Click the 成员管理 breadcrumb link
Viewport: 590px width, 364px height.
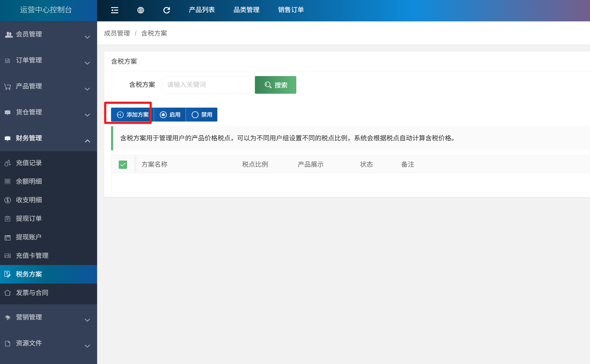coord(117,33)
